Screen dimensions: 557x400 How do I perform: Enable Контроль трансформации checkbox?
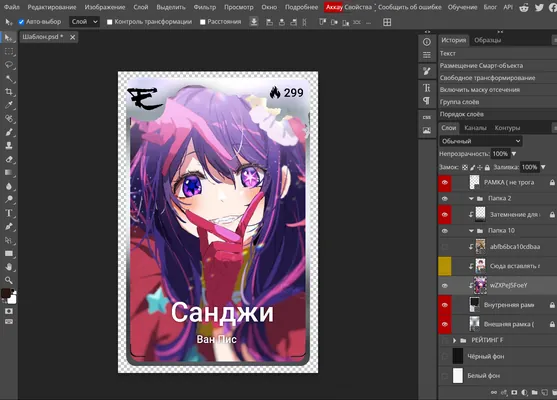click(x=110, y=22)
